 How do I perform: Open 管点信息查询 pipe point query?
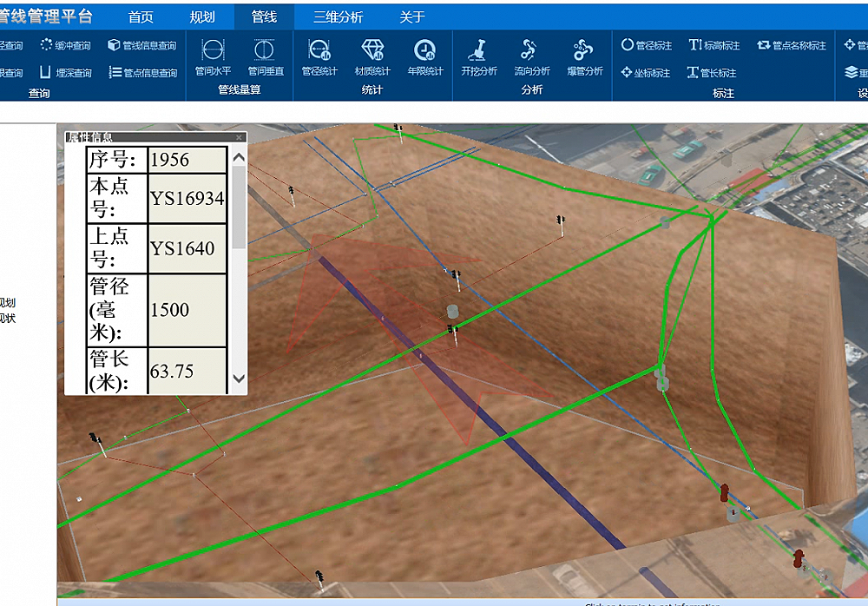[142, 73]
